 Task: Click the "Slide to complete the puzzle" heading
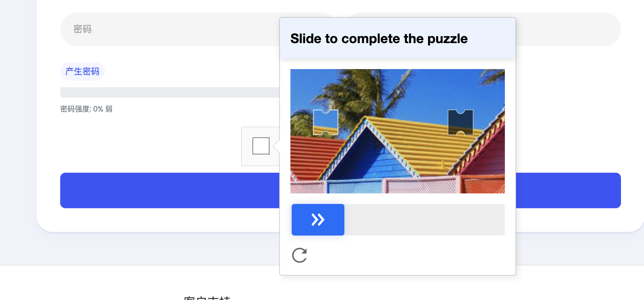coord(379,39)
